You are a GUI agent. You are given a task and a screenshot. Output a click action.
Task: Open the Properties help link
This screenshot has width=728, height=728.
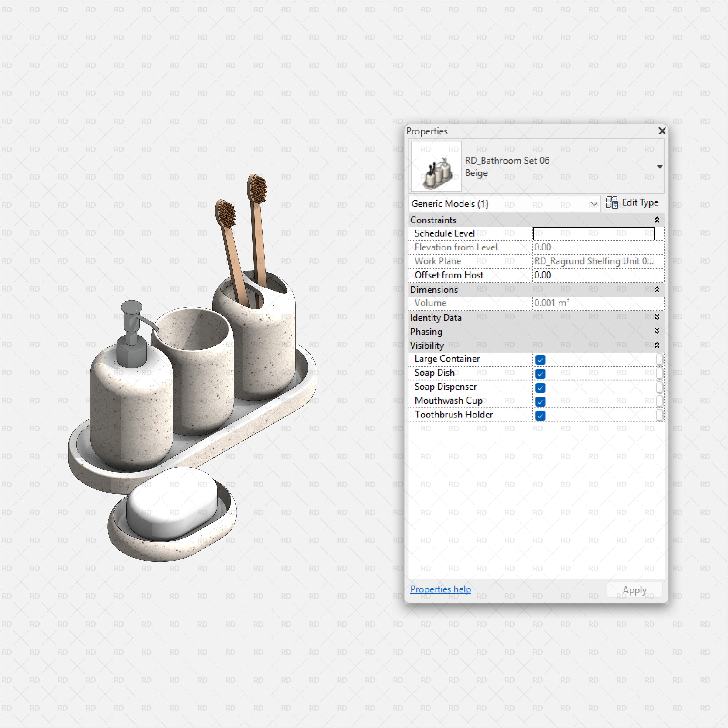pos(440,589)
